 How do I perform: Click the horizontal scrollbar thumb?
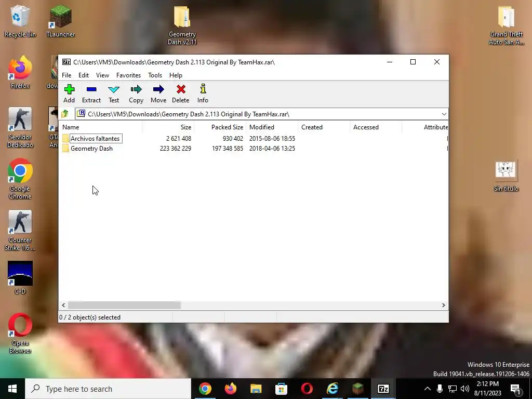pos(124,305)
